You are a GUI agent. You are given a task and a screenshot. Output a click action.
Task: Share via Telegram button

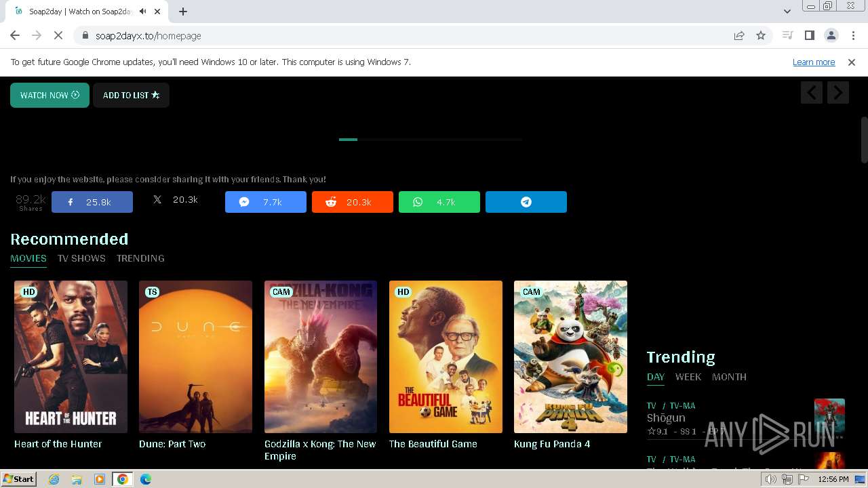point(526,202)
